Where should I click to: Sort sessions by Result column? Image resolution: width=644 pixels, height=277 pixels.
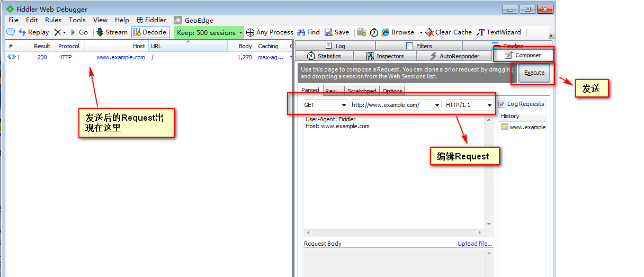[42, 46]
